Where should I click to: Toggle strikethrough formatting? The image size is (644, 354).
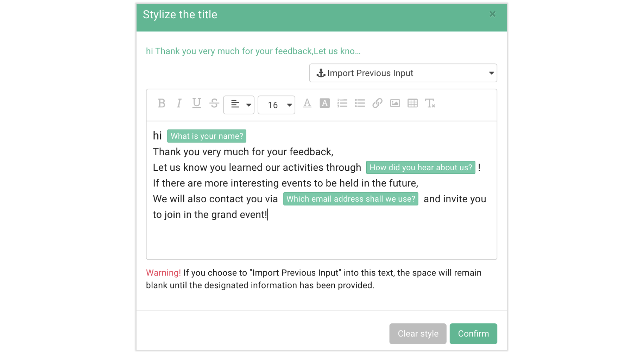(214, 103)
